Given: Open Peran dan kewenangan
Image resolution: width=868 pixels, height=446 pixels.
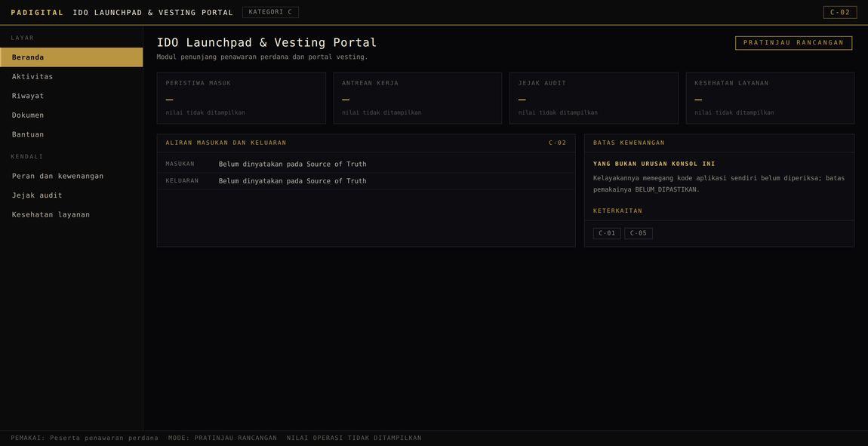Looking at the screenshot, I should tap(72, 176).
